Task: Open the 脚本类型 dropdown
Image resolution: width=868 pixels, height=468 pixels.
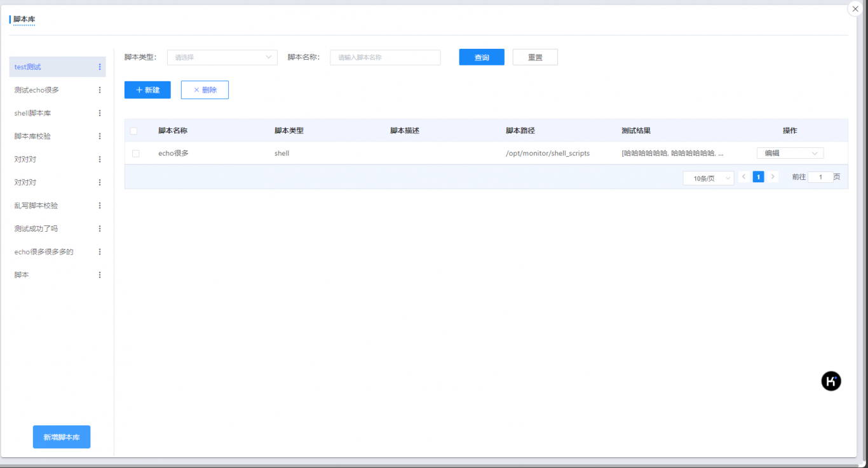Action: click(222, 57)
